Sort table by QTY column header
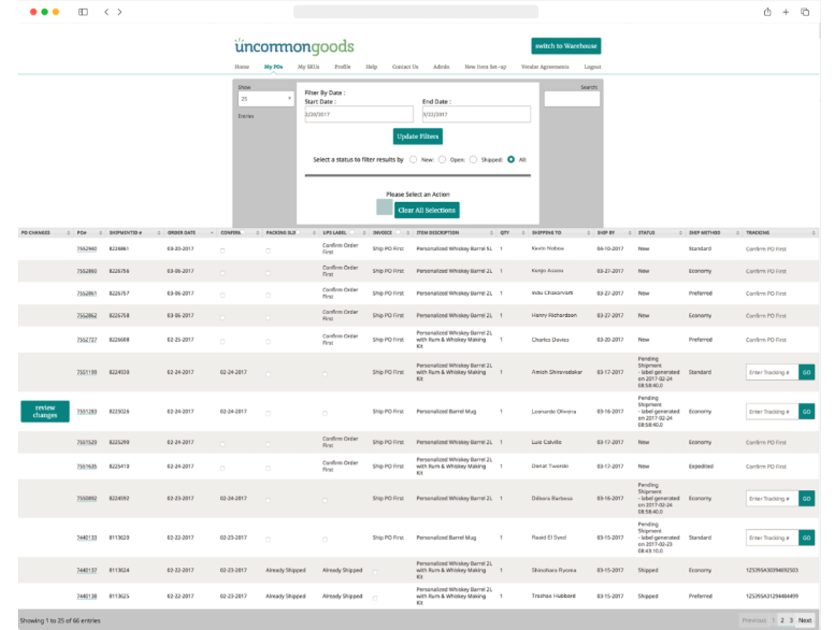 tap(512, 232)
